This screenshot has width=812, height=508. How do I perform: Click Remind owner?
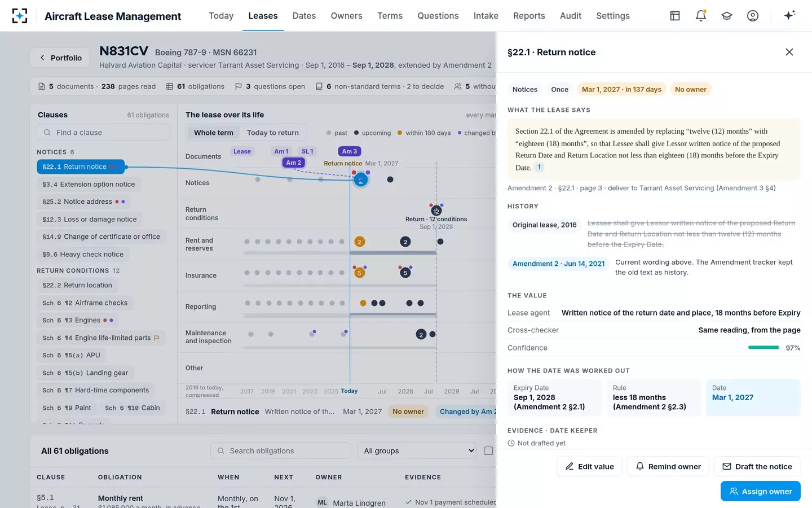668,466
